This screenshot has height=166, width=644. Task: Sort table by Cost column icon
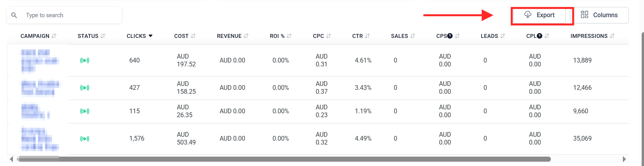pos(193,36)
